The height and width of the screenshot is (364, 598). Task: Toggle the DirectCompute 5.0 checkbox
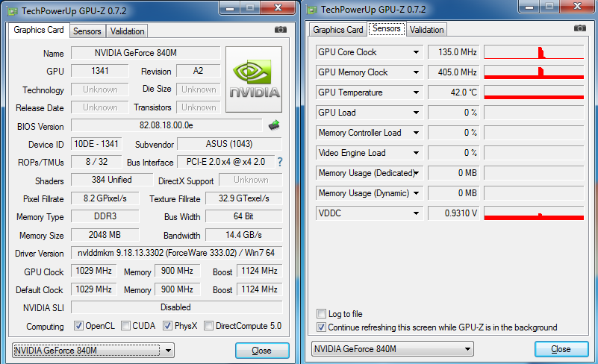208,326
